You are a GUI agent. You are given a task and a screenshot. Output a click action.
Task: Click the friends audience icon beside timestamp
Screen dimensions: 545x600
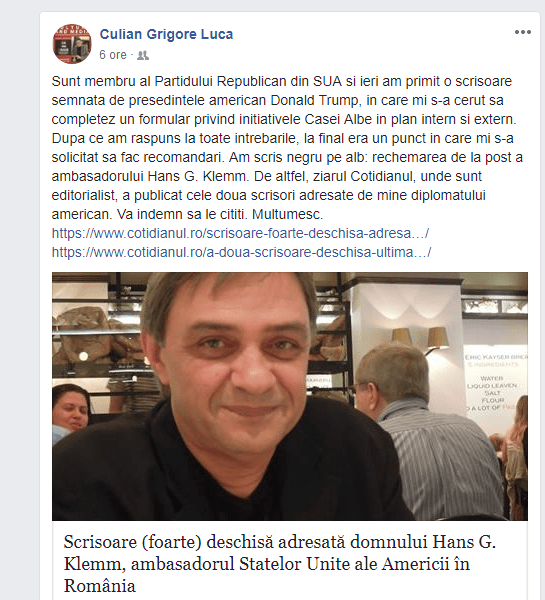tap(143, 55)
